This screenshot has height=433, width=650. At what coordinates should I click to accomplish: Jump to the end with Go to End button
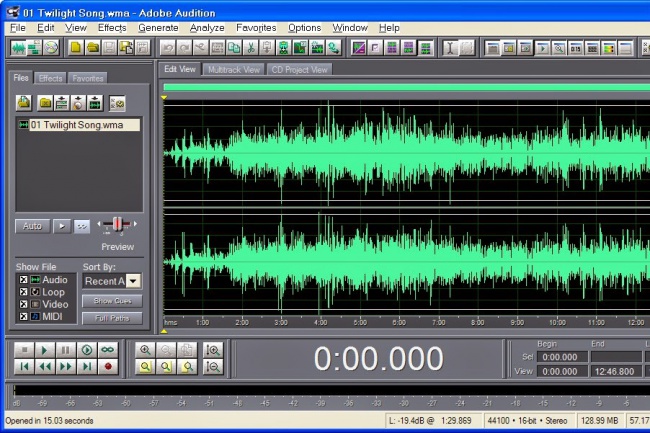(87, 367)
